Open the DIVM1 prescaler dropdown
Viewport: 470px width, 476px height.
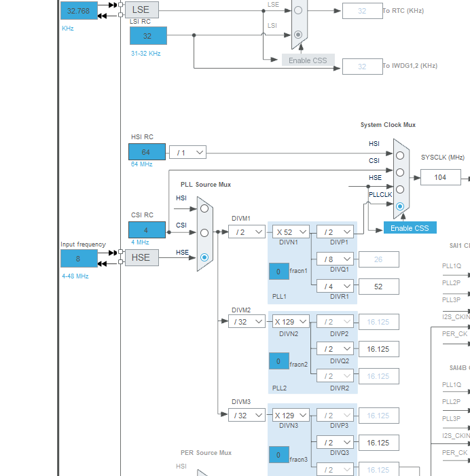247,232
